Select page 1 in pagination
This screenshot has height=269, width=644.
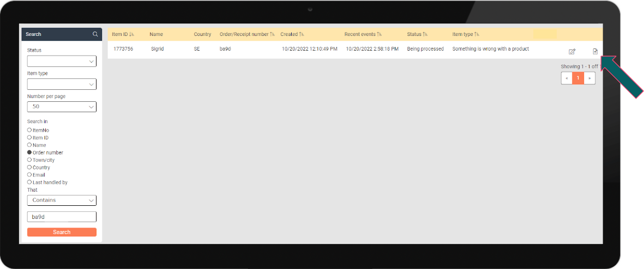[578, 78]
